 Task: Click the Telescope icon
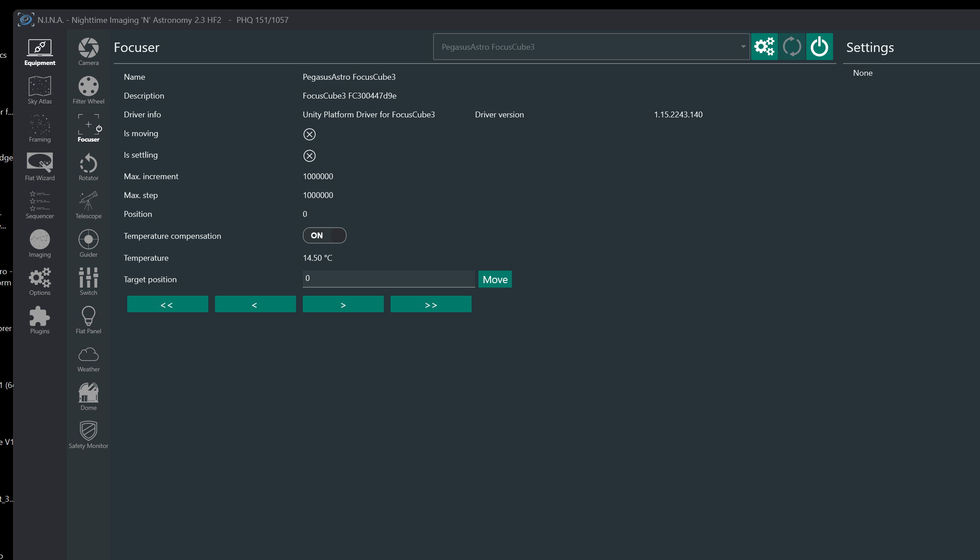click(x=88, y=205)
